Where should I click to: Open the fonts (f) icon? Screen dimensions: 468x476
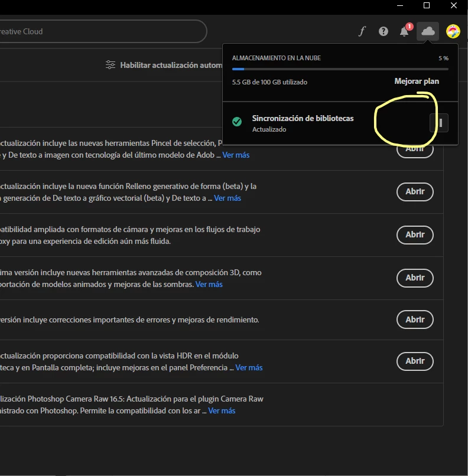pos(362,31)
